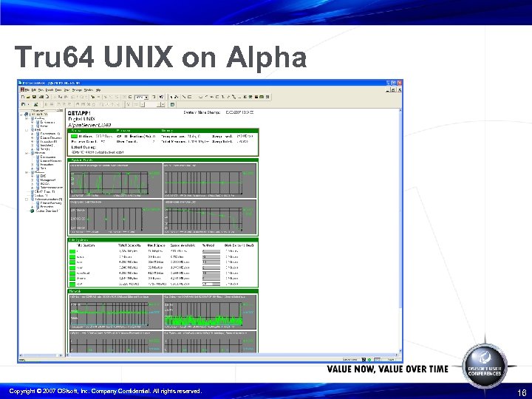Select the Telecommunications group in the tree
532x399 pixels.
pos(49,199)
